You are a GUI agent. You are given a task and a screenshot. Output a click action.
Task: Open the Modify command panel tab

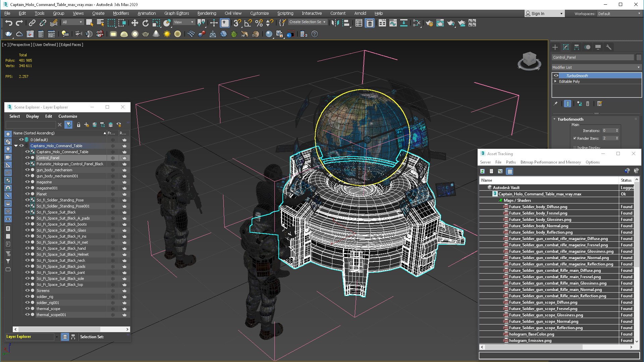pyautogui.click(x=566, y=47)
